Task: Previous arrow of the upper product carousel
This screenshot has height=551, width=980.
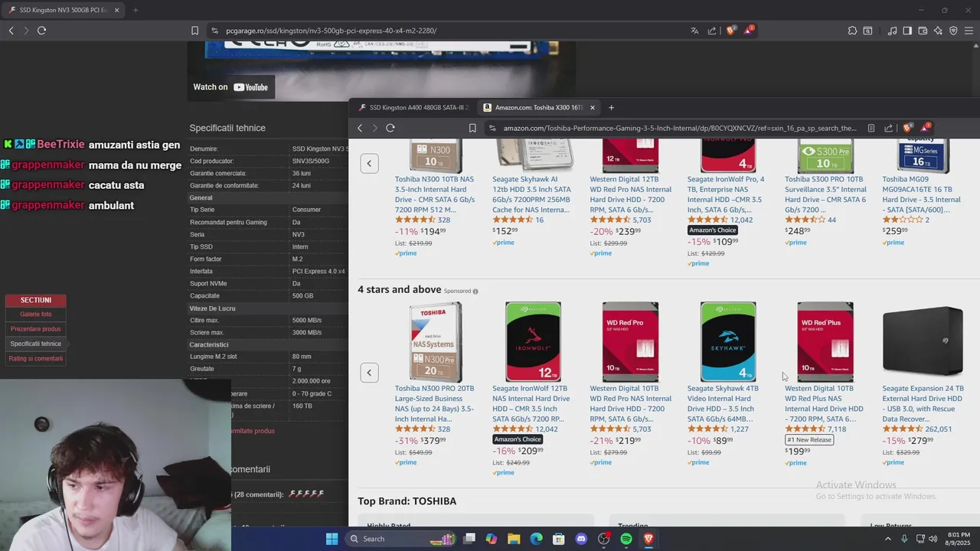Action: coord(369,163)
